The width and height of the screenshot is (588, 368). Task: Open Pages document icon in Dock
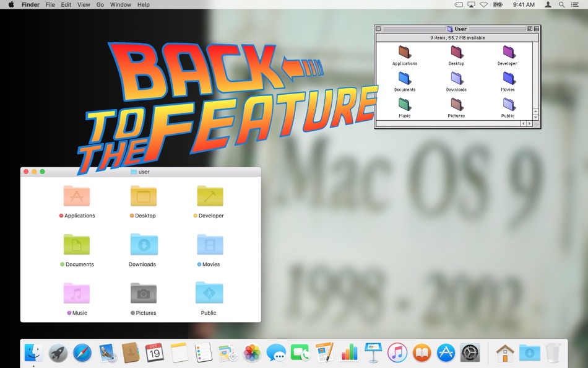click(x=324, y=353)
